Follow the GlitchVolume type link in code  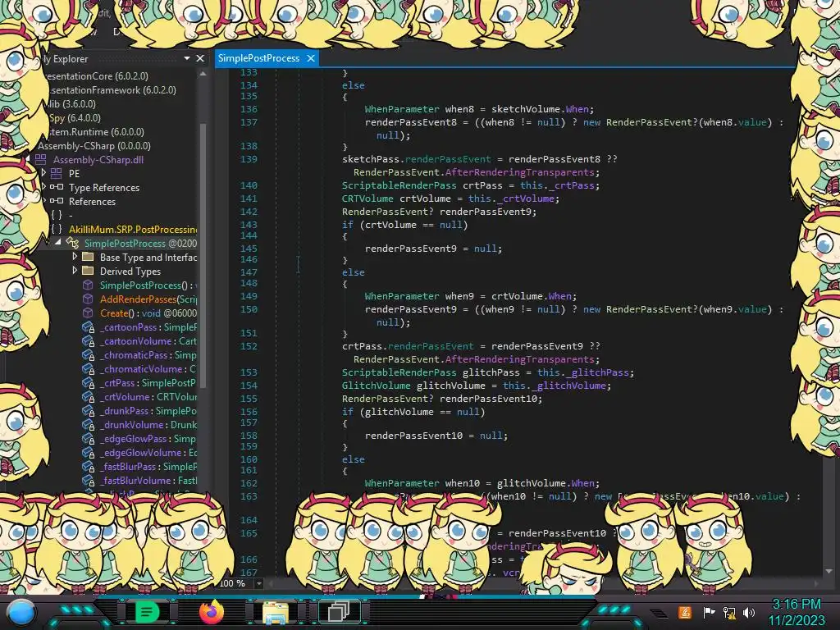[376, 386]
